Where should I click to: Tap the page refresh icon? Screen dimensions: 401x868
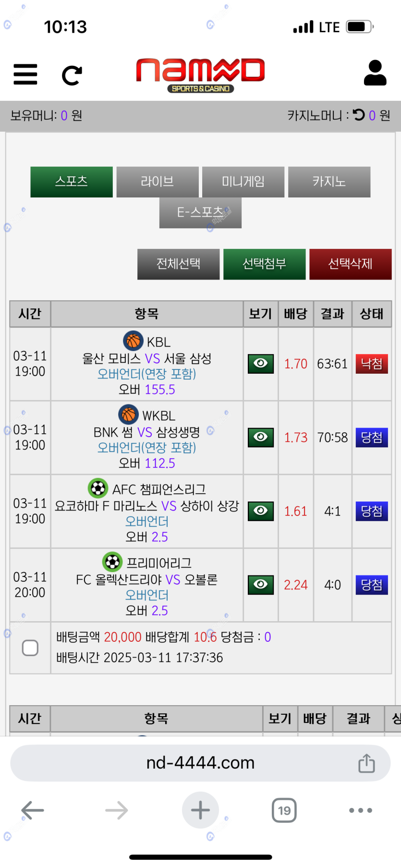tap(72, 75)
